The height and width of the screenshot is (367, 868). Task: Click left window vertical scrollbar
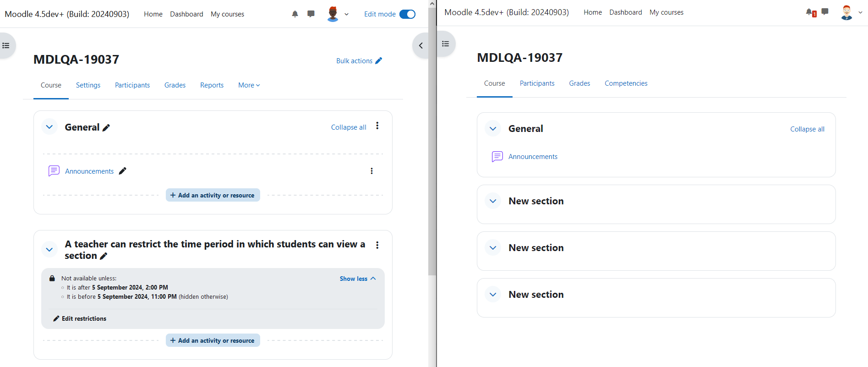tap(432, 137)
